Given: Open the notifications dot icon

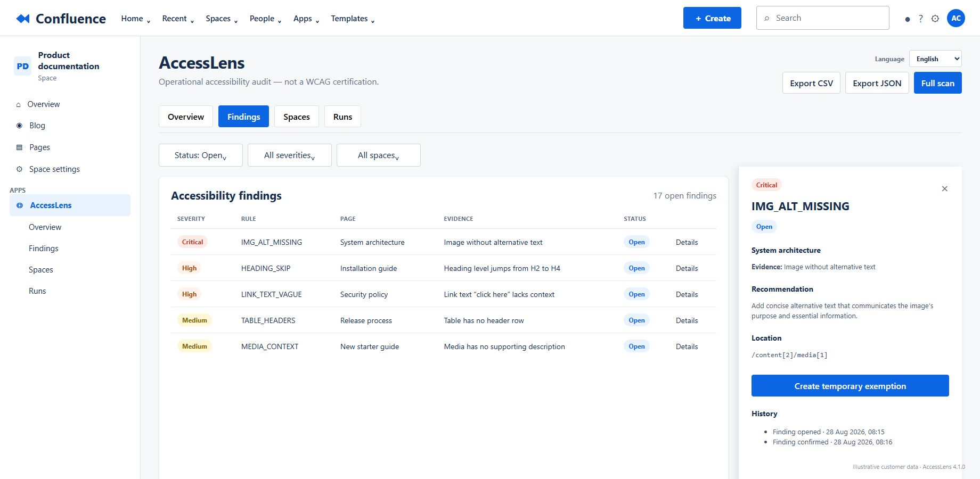Looking at the screenshot, I should point(908,19).
